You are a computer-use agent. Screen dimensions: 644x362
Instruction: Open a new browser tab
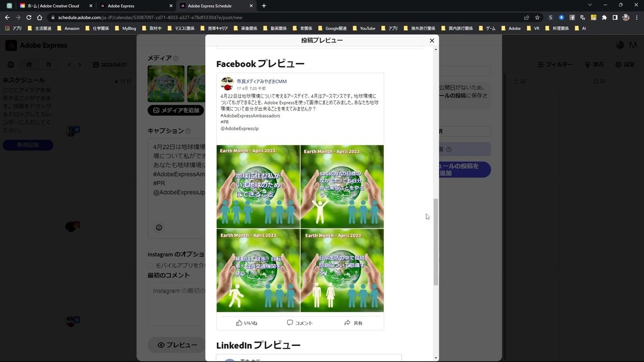pos(264,5)
